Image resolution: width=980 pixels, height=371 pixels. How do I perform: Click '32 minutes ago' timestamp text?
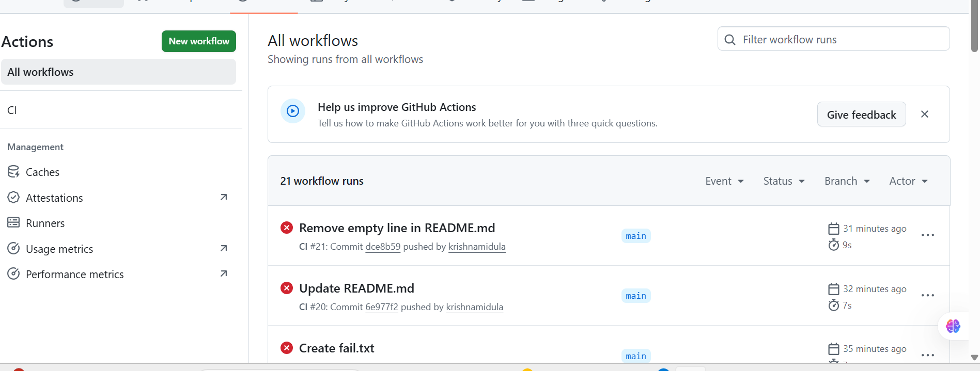[x=875, y=289]
